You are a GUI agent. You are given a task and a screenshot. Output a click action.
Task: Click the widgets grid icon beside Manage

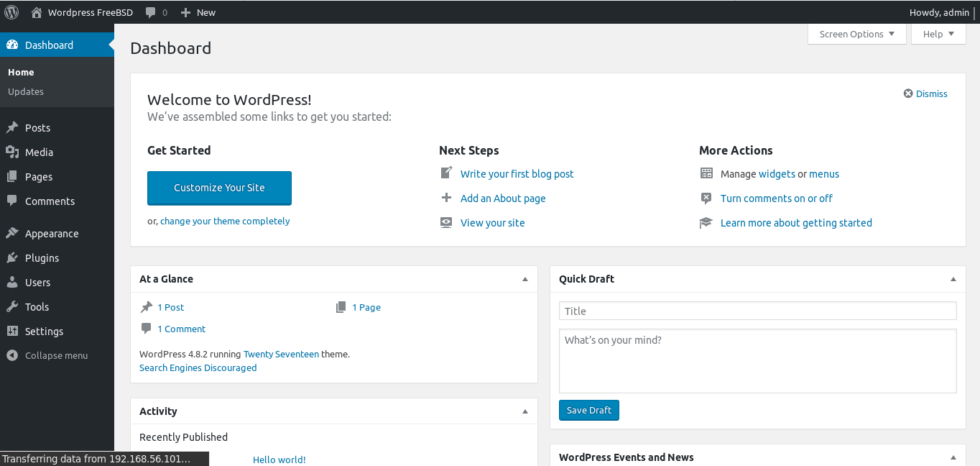(706, 173)
